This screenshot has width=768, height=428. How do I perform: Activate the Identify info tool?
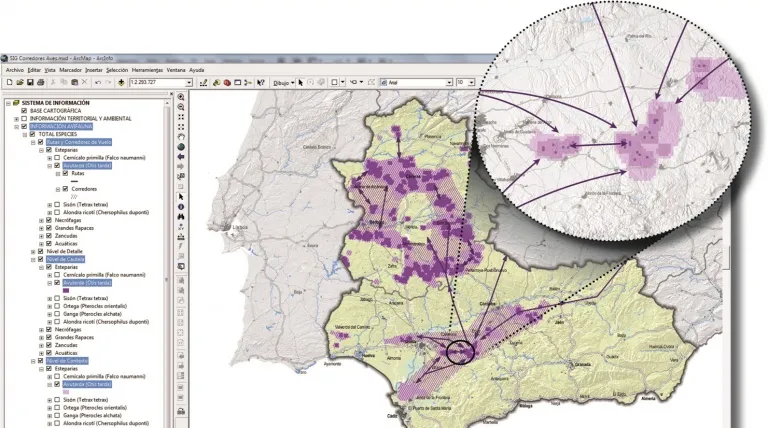[181, 207]
